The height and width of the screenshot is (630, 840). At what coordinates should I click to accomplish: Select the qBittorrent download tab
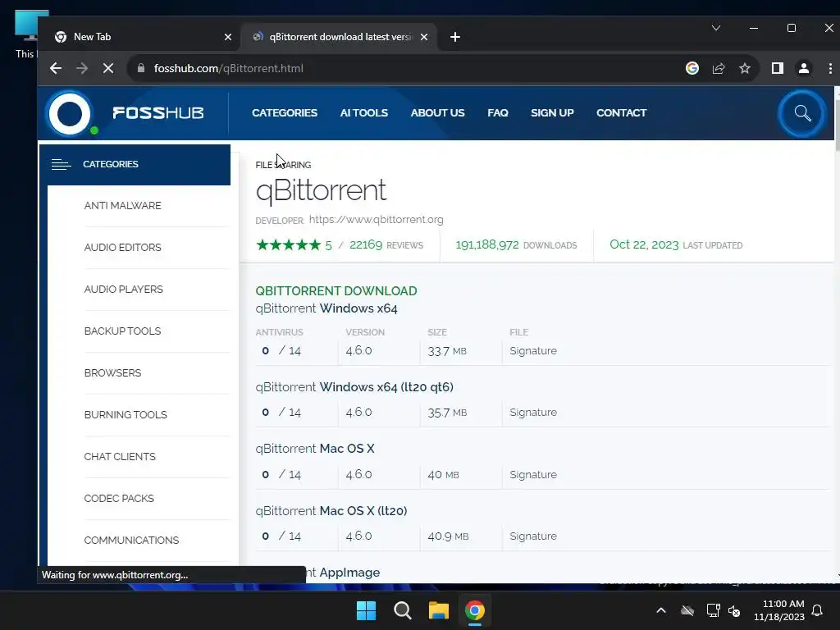tap(340, 37)
